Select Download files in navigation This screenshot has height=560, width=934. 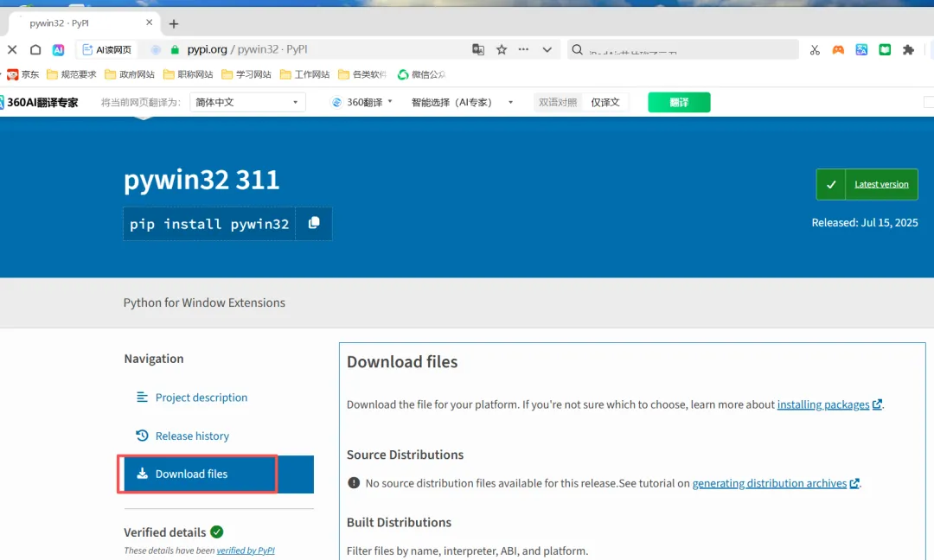(x=219, y=474)
